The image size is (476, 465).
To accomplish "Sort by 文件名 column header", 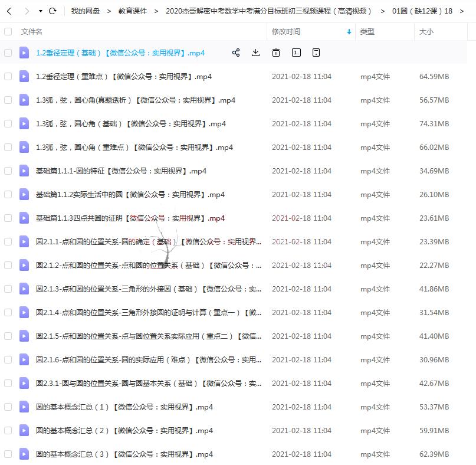I will [x=32, y=32].
